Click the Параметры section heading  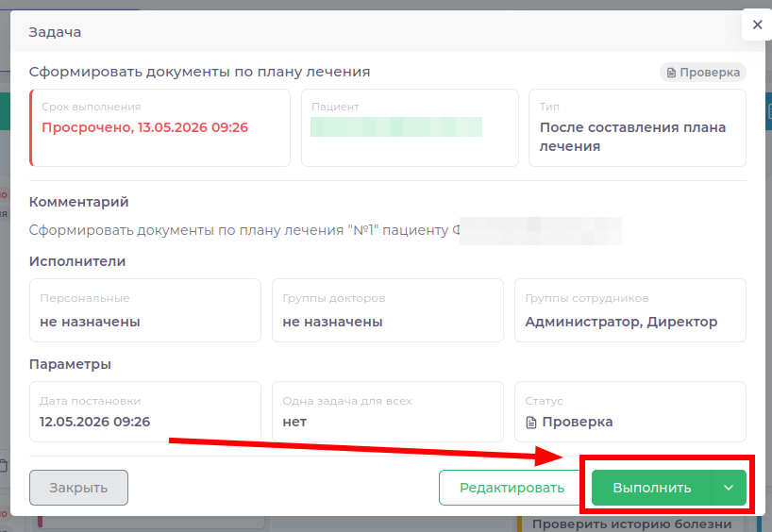coord(70,364)
